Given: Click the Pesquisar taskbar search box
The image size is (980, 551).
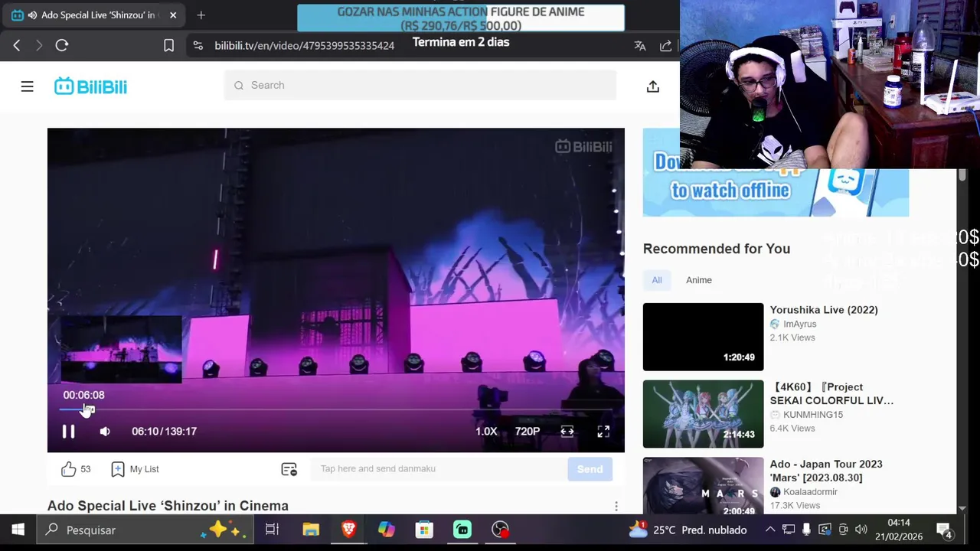Looking at the screenshot, I should point(145,530).
